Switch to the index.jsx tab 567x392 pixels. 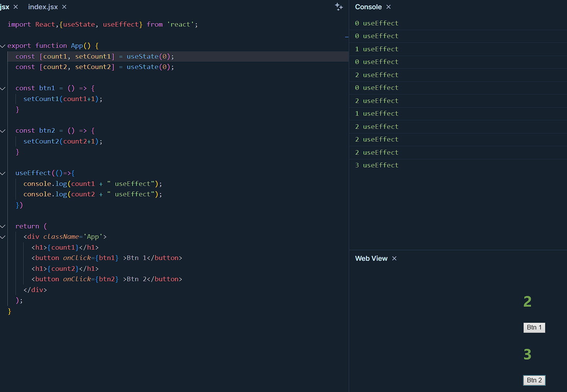[x=43, y=7]
